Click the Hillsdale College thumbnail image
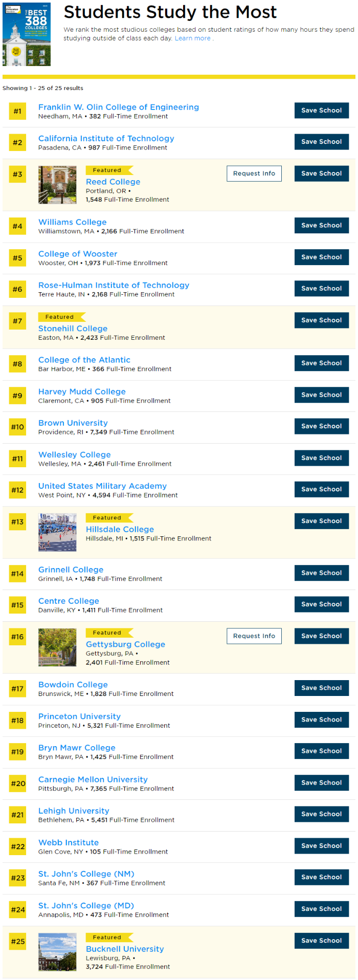 click(57, 532)
